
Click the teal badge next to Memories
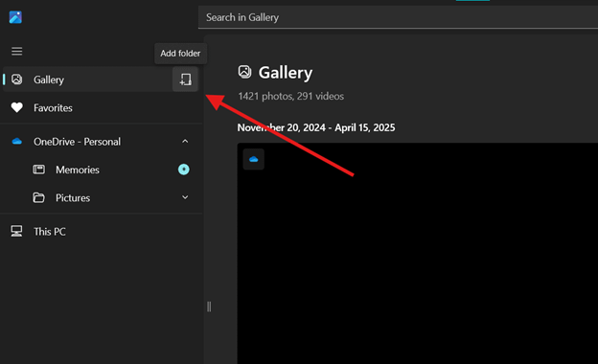tap(184, 170)
